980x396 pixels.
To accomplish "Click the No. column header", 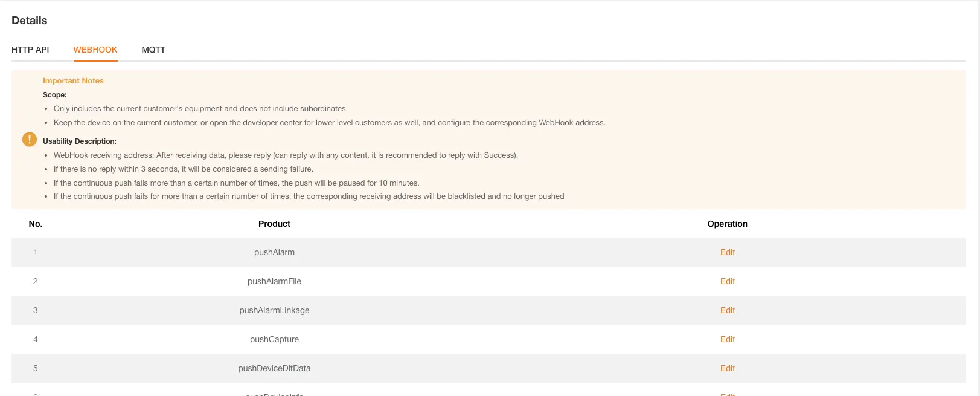I will point(36,224).
